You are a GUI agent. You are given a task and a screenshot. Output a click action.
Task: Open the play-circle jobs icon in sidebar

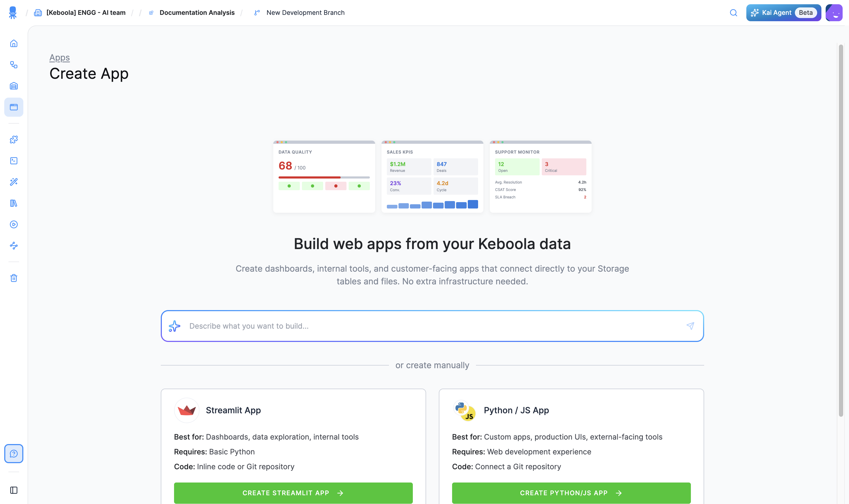[x=14, y=224]
